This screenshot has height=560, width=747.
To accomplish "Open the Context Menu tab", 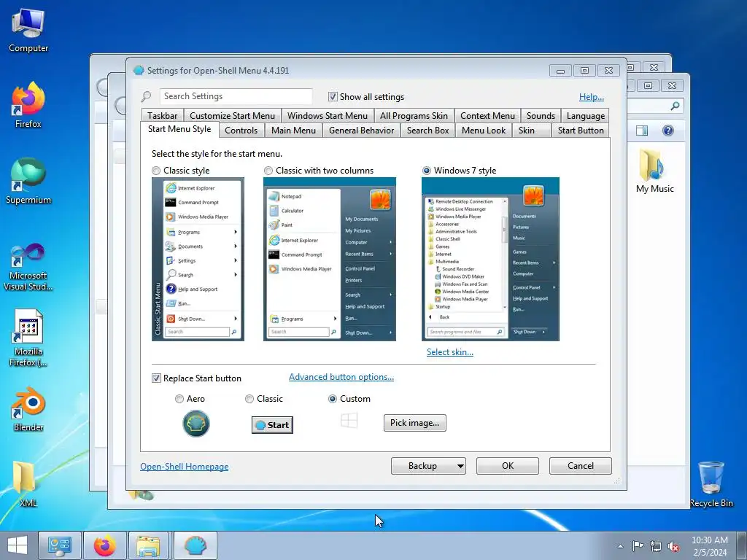I will [x=487, y=116].
